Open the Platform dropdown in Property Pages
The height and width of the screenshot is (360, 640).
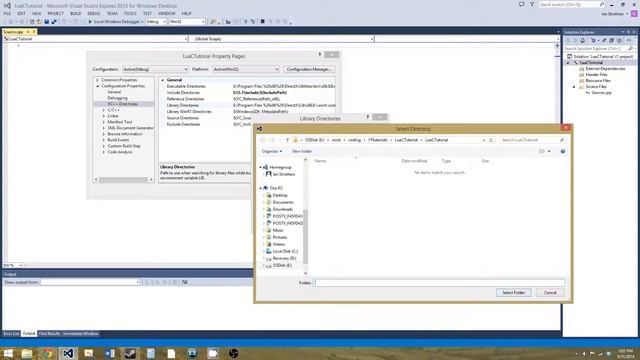pos(246,69)
